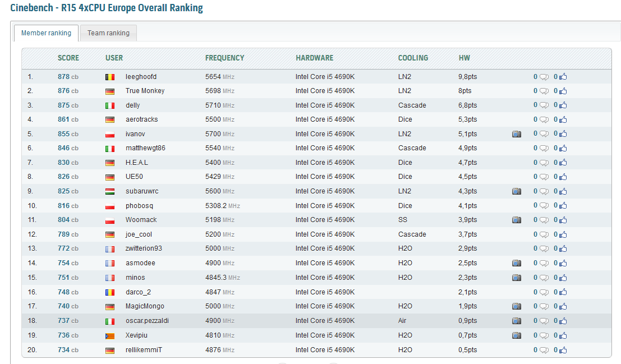This screenshot has height=364, width=621.
Task: Switch to the Team ranking tab
Action: [108, 33]
